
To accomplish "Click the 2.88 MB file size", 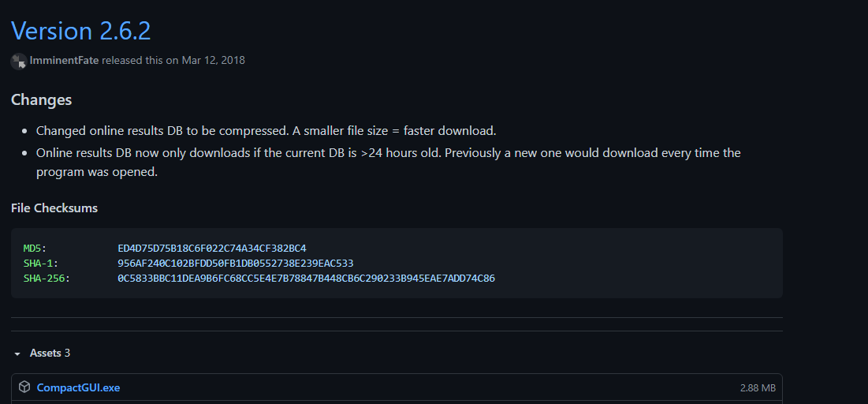I will (757, 388).
